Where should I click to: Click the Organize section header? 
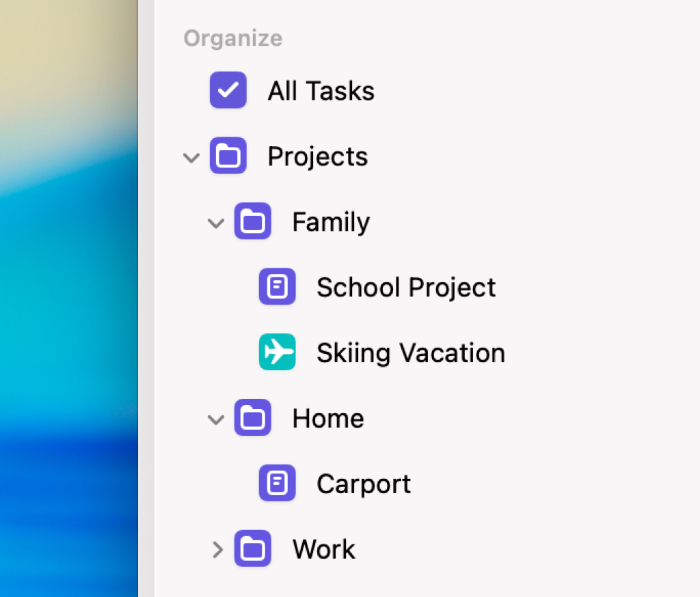232,38
